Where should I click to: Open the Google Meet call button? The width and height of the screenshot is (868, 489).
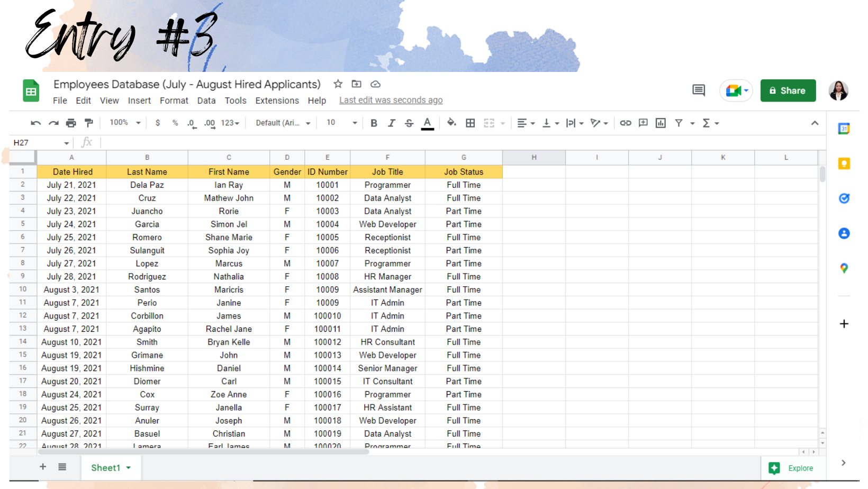[x=736, y=90]
